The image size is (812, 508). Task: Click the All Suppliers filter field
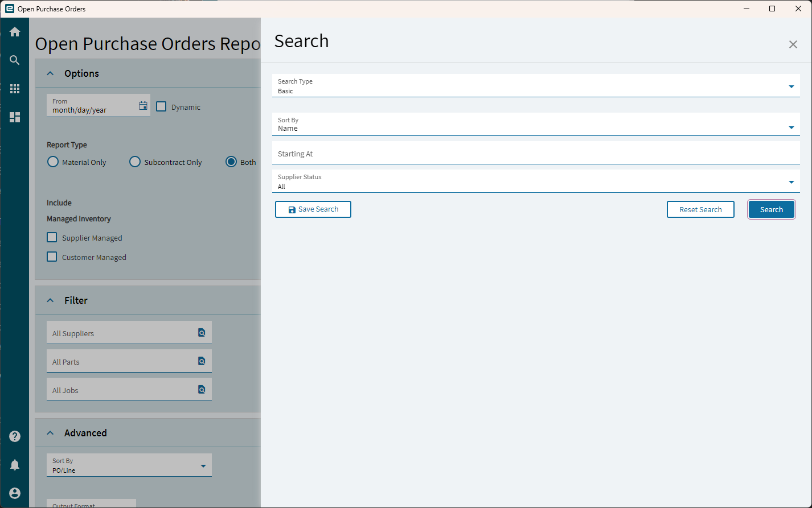coord(129,333)
